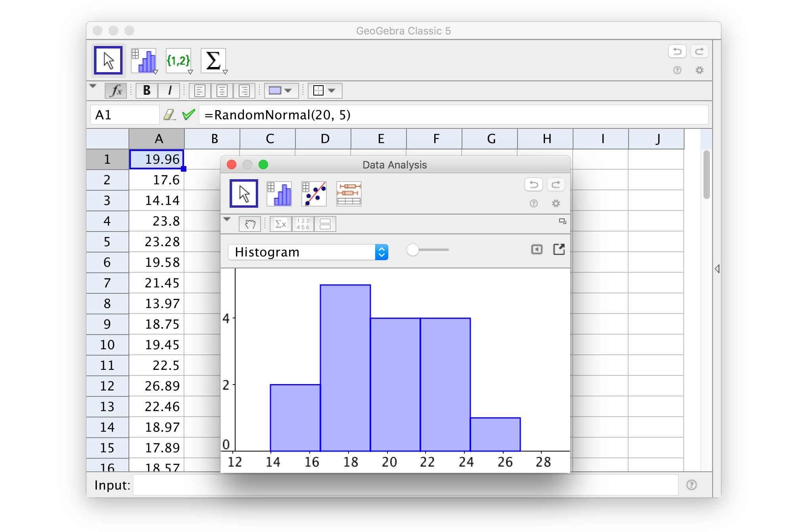Choose Two Variable Regression Analysis tool
Screen dimensions: 809x532
[x=314, y=193]
